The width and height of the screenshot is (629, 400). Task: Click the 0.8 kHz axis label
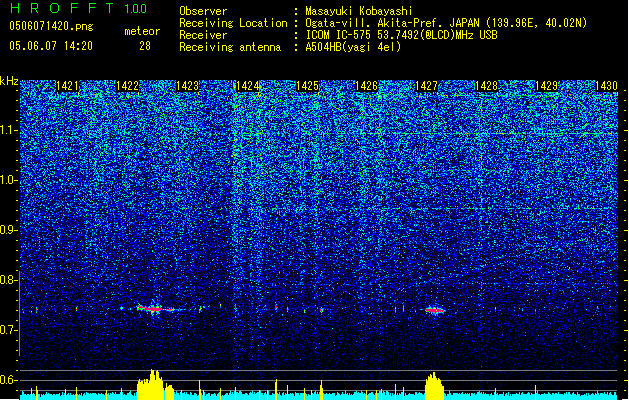8,280
